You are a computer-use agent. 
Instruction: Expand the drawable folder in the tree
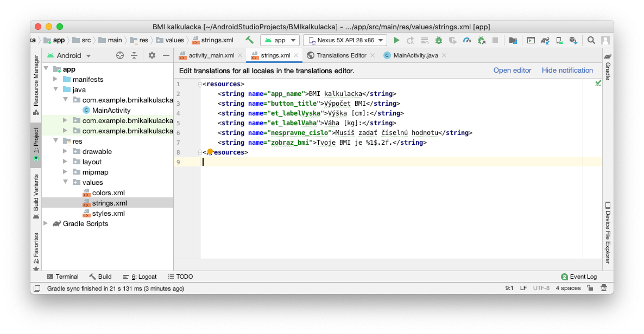tap(66, 152)
